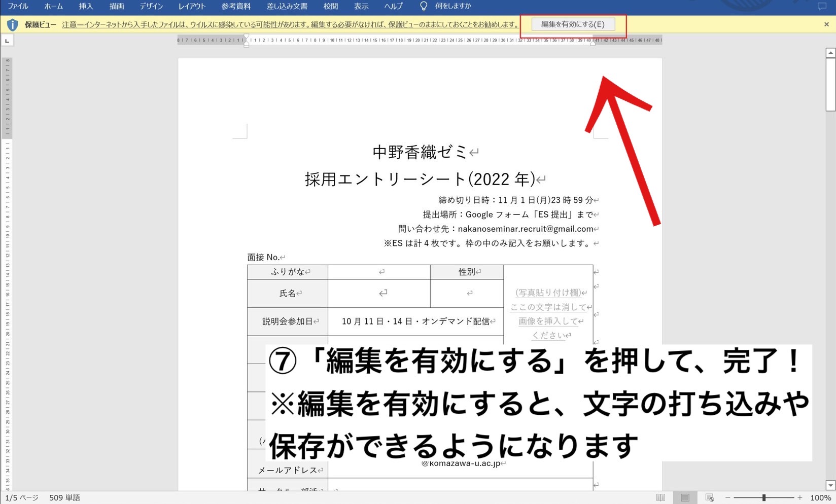Image resolution: width=836 pixels, height=504 pixels.
Task: Click the Protected View warning message link
Action: pyautogui.click(x=290, y=24)
